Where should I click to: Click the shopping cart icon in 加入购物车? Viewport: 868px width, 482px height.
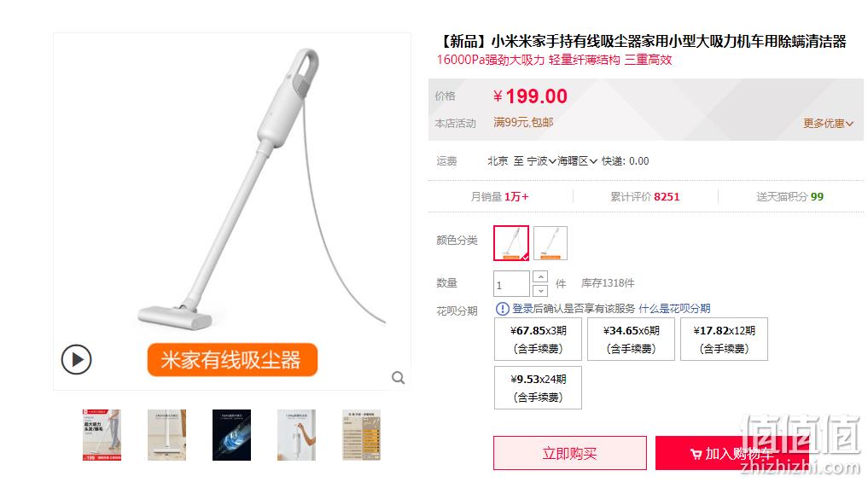(x=696, y=455)
